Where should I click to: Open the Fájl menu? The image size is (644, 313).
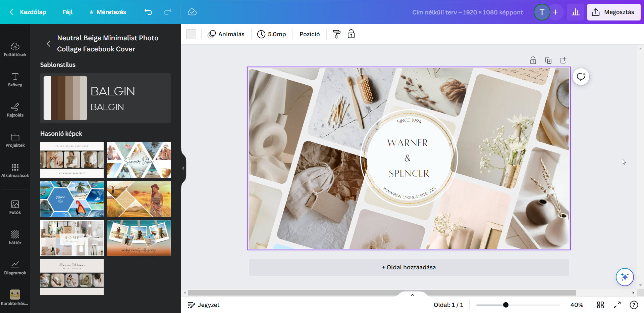67,12
